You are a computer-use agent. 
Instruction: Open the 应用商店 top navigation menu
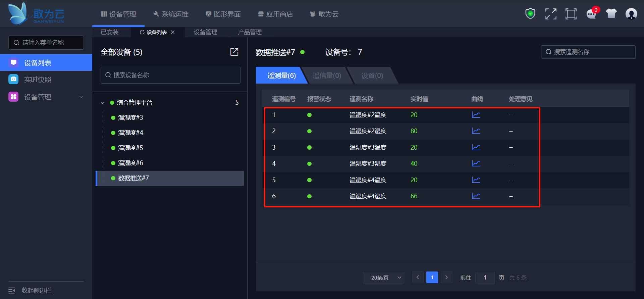(275, 14)
